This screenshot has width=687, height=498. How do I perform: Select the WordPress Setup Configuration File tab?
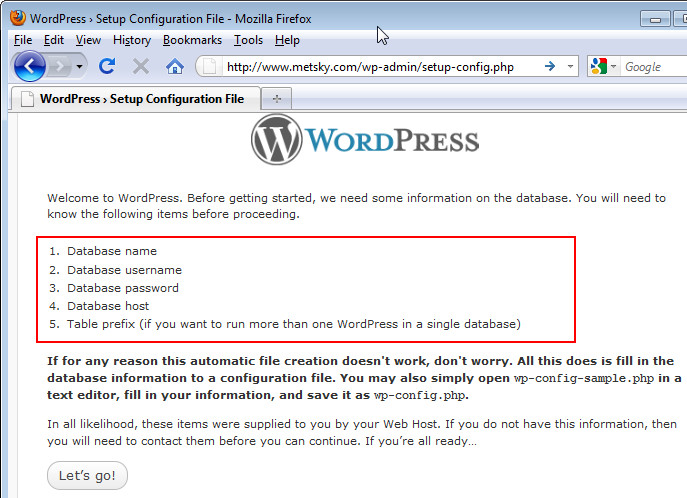(135, 99)
